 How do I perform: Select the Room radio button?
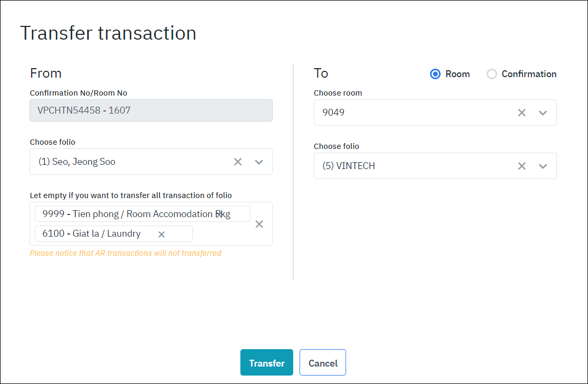435,74
